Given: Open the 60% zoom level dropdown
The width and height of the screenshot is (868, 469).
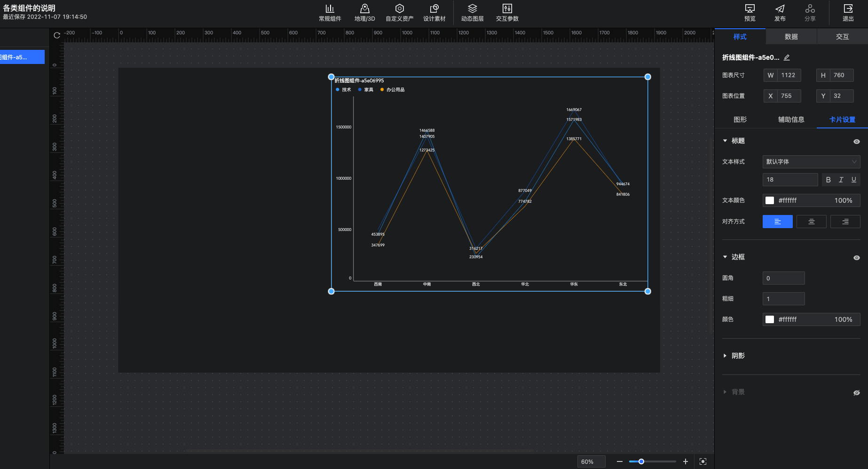Looking at the screenshot, I should pyautogui.click(x=591, y=461).
